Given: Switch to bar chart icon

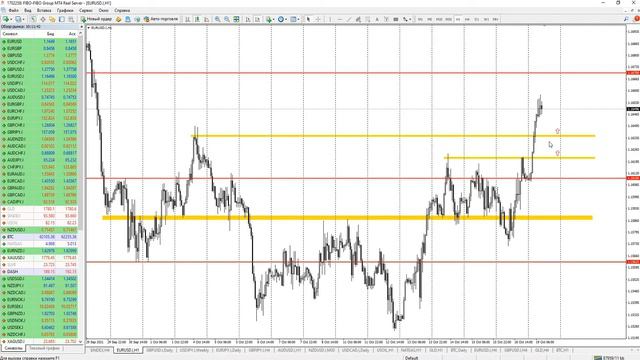Looking at the screenshot, I should (187, 19).
